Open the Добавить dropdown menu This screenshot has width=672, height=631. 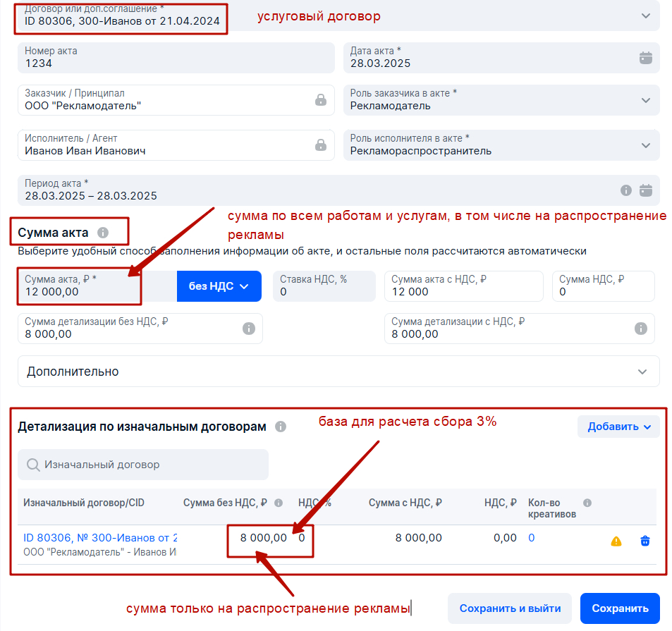pyautogui.click(x=618, y=427)
